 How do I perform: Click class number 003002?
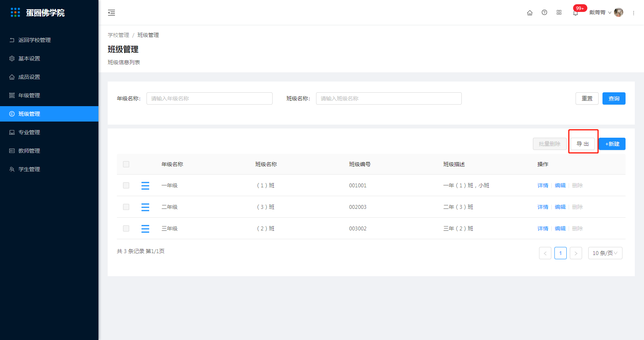358,228
